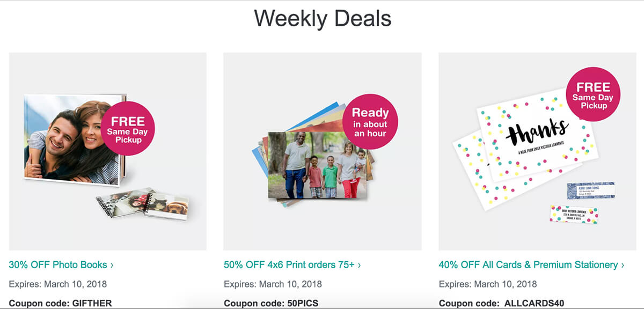The height and width of the screenshot is (309, 644).
Task: Click the Ready in about an hour badge
Action: (370, 121)
